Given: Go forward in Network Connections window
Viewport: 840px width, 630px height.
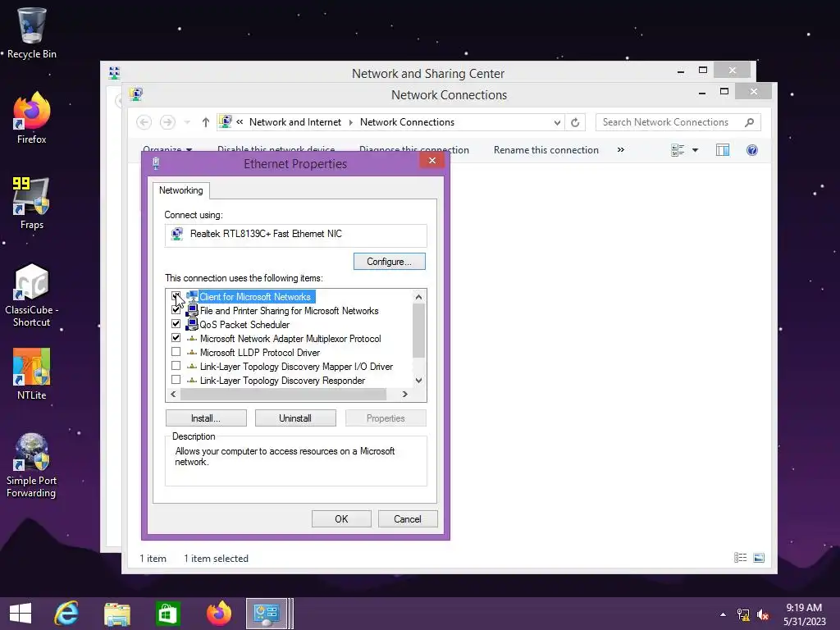Looking at the screenshot, I should [167, 122].
